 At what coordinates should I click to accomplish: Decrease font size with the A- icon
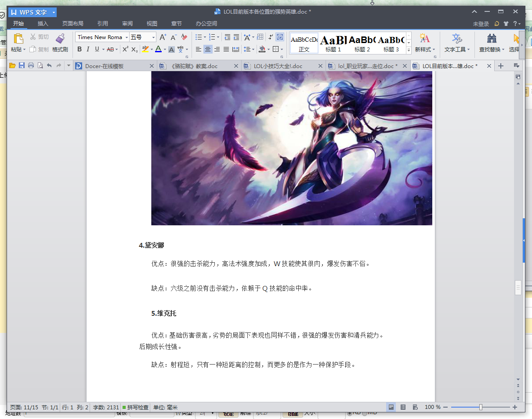[174, 37]
